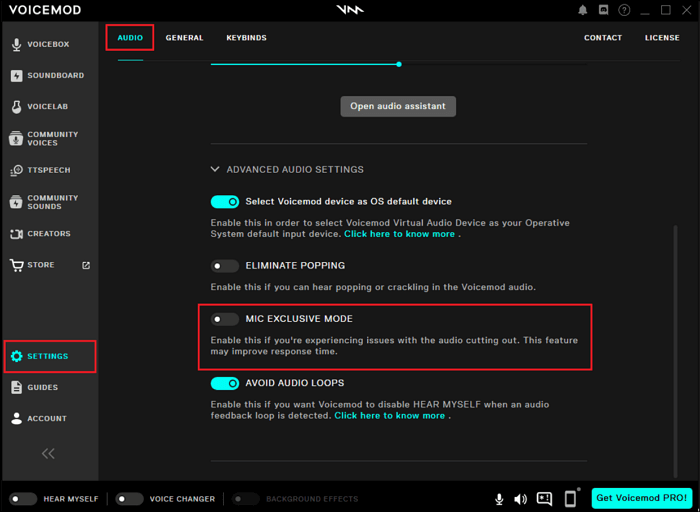Switch to the General tab
Viewport: 700px width, 512px height.
coord(184,38)
